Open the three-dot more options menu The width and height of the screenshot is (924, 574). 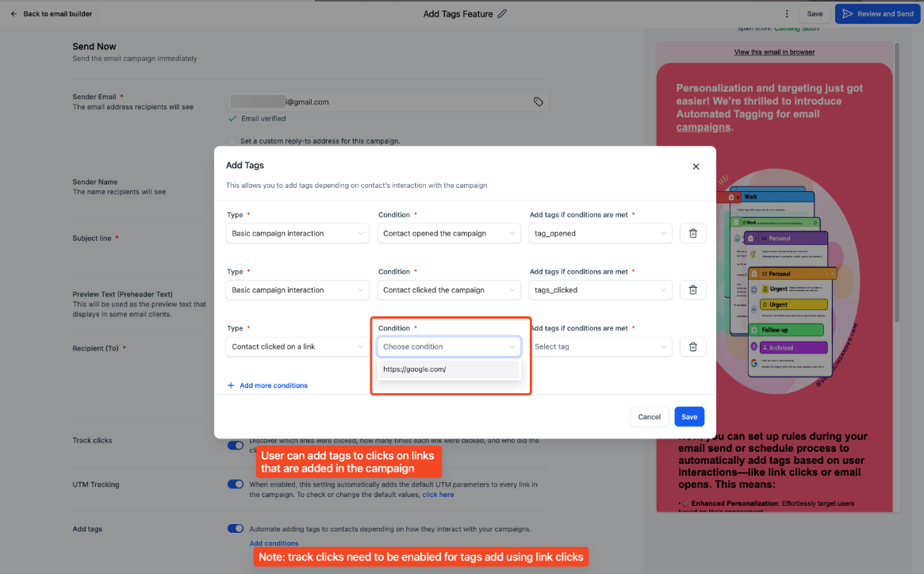[787, 13]
